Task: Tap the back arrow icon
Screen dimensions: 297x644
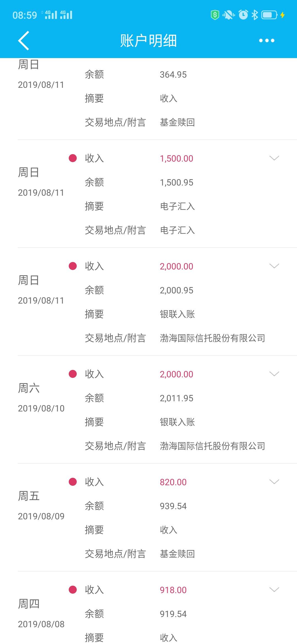Action: tap(24, 40)
